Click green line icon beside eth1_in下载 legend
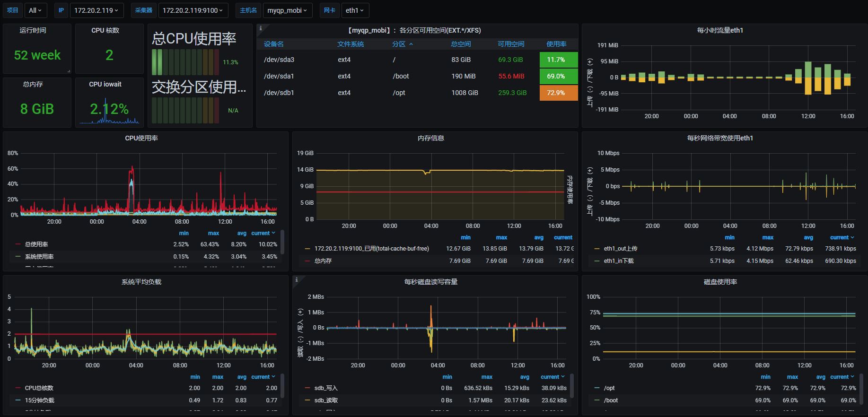This screenshot has height=417, width=868. tap(597, 261)
